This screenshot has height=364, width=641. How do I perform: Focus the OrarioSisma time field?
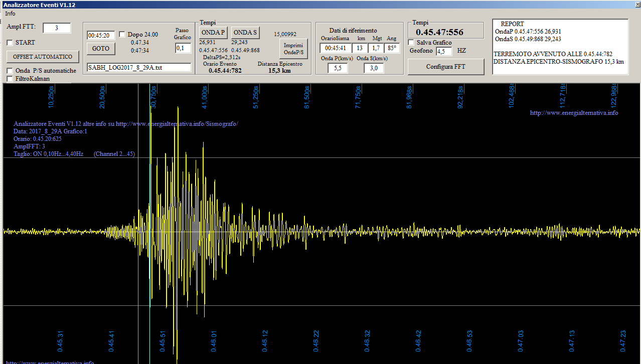[x=336, y=48]
